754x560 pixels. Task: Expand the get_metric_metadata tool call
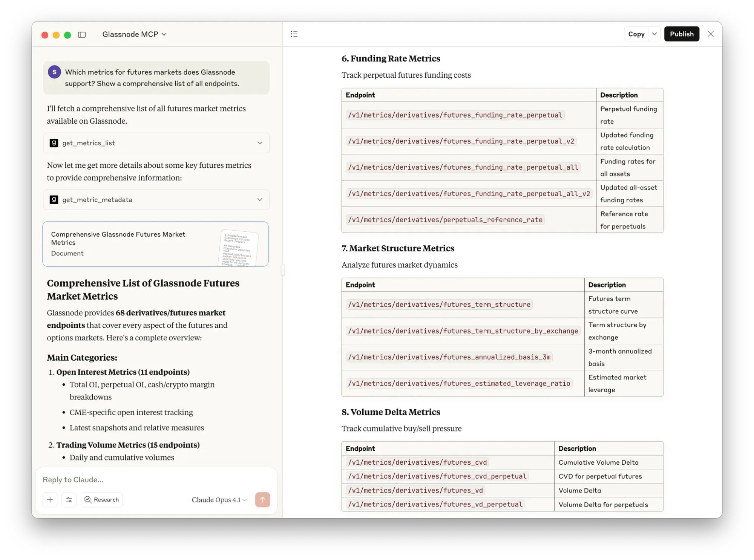[x=260, y=199]
